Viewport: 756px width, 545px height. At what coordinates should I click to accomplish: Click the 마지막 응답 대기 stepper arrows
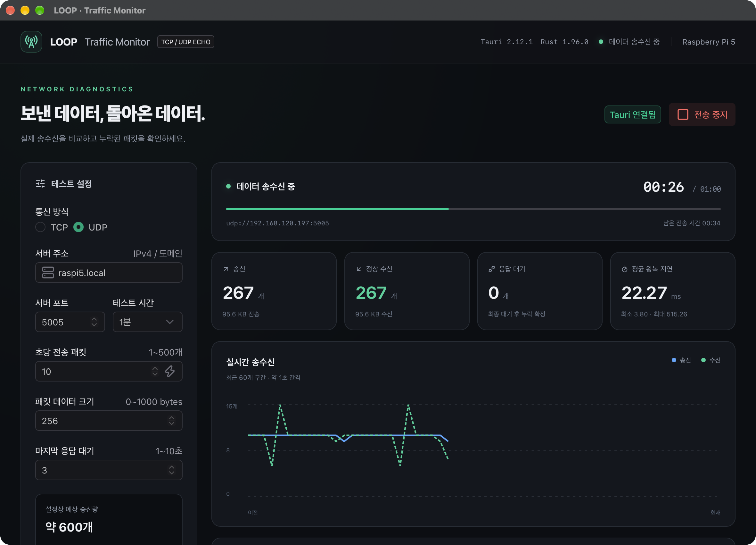pos(172,470)
